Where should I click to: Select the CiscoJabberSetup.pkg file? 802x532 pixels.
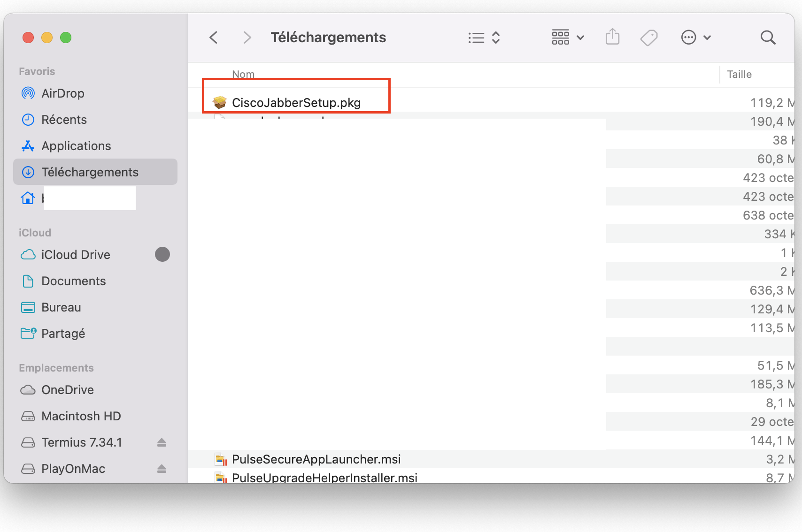tap(296, 103)
